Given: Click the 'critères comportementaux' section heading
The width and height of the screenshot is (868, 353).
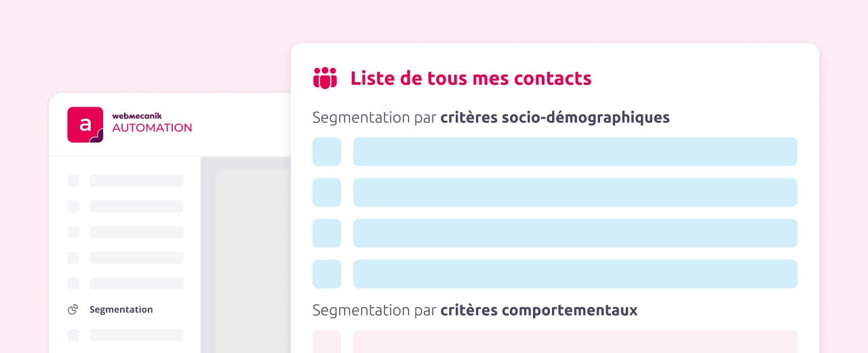Looking at the screenshot, I should pyautogui.click(x=475, y=310).
